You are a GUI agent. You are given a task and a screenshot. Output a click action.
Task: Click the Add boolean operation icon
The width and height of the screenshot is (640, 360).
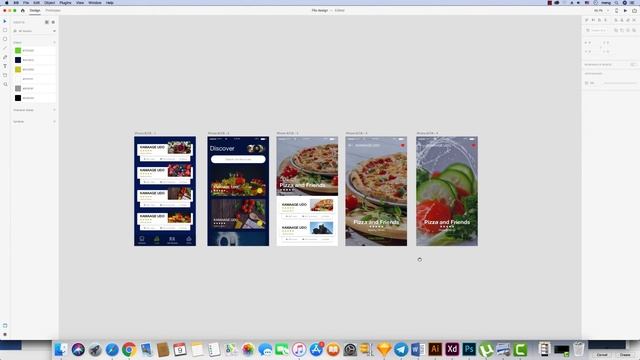pyautogui.click(x=616, y=30)
